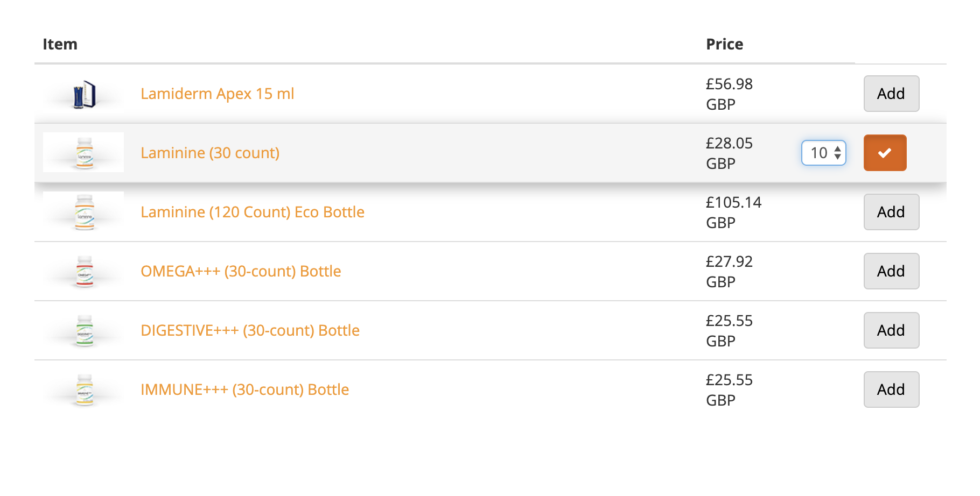
Task: Click the Laminine 30 count bottle image
Action: (85, 153)
